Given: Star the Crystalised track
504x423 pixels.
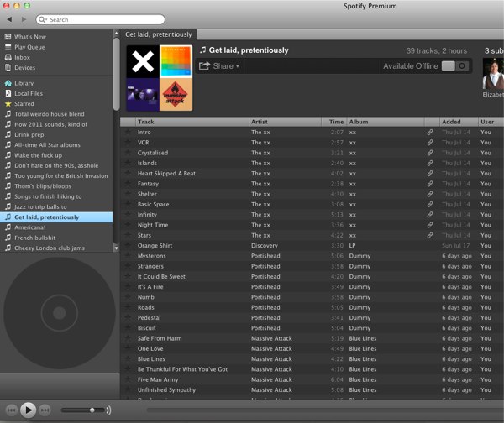Looking at the screenshot, I should coord(128,153).
